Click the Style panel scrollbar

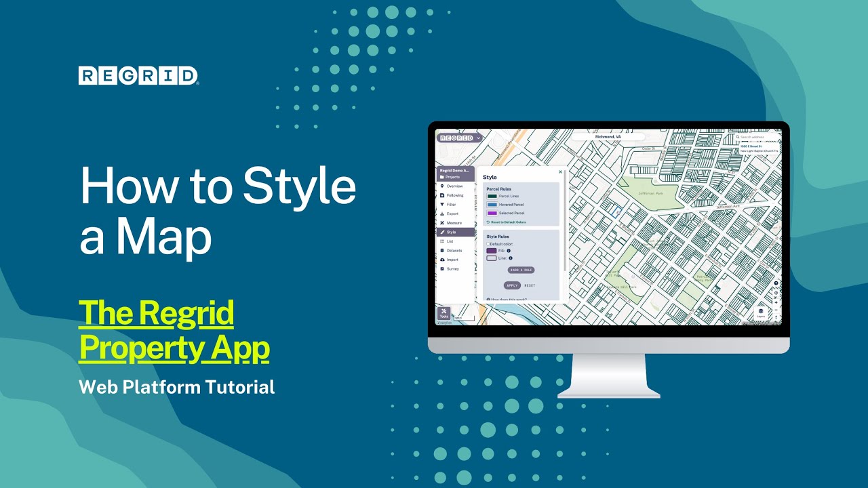pos(566,220)
